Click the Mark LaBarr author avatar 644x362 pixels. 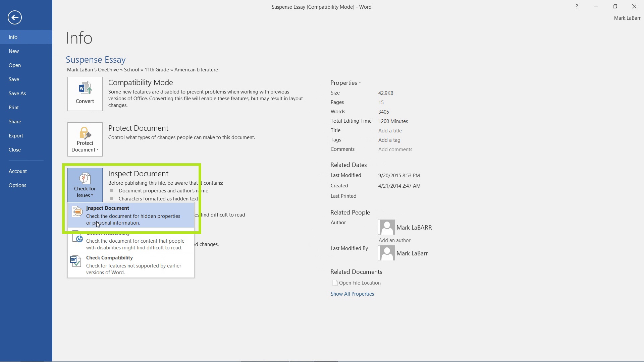tap(385, 227)
